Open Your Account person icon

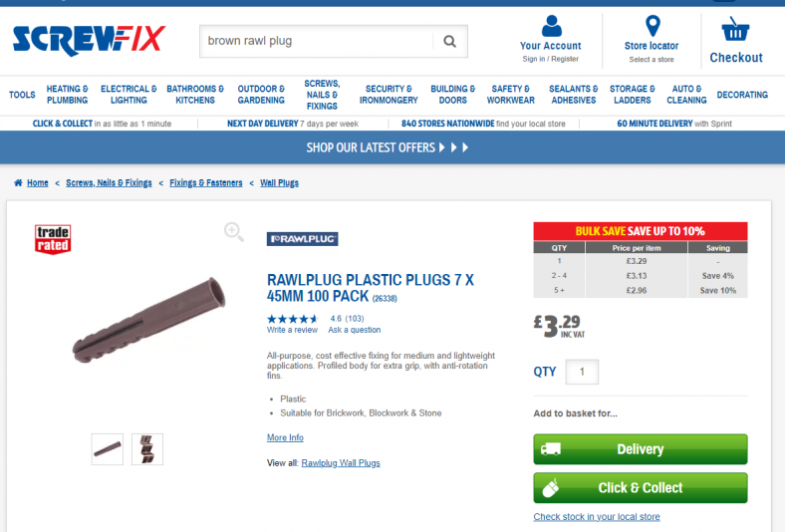click(551, 26)
